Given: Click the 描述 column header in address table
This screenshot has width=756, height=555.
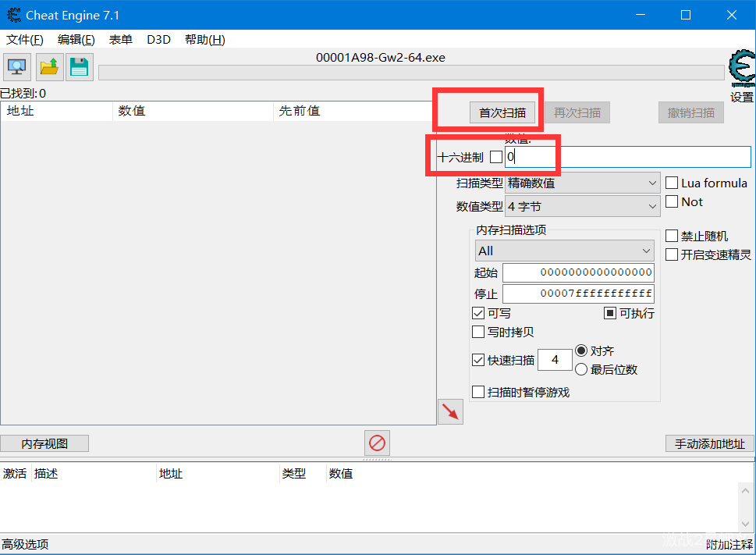Looking at the screenshot, I should (x=94, y=474).
